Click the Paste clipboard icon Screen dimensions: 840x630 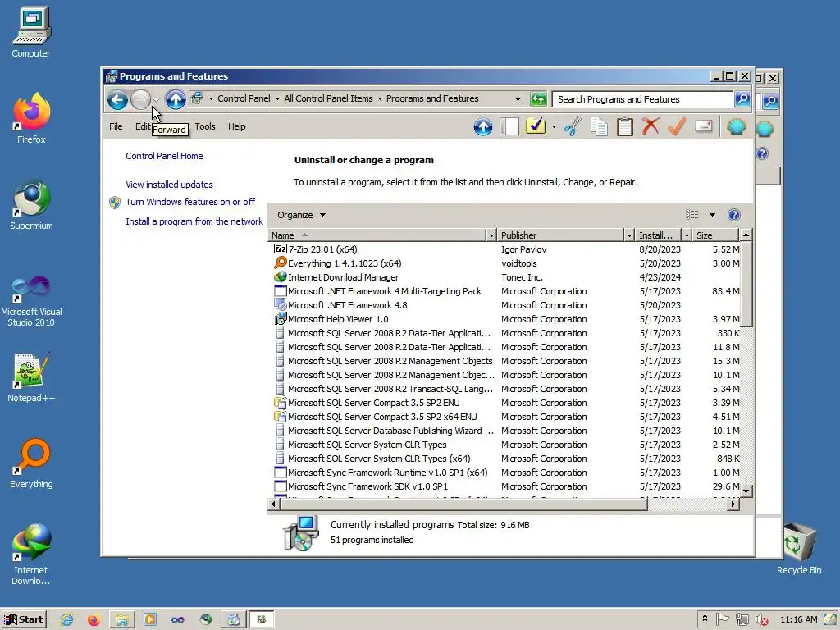click(624, 126)
